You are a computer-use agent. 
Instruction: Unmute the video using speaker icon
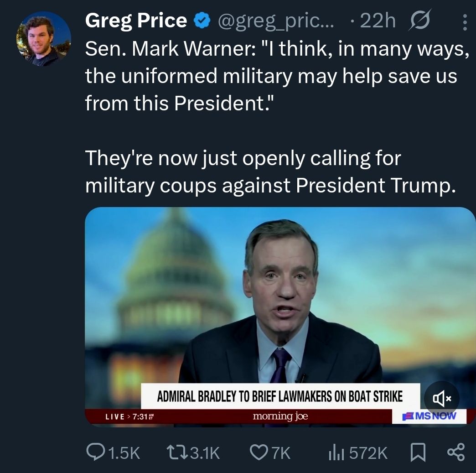point(442,399)
